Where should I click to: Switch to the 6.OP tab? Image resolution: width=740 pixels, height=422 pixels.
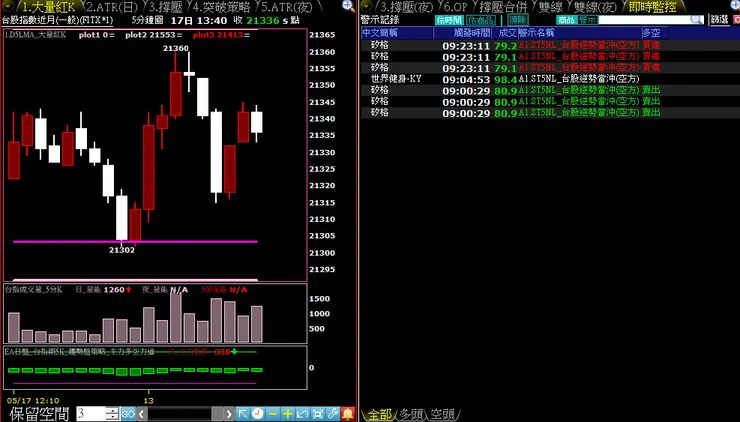tap(455, 7)
